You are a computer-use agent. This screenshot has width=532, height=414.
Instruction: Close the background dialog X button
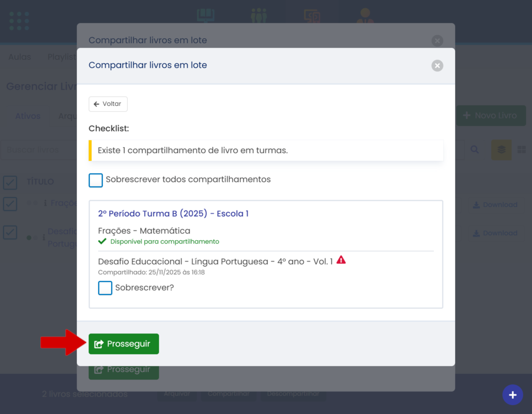pos(437,41)
